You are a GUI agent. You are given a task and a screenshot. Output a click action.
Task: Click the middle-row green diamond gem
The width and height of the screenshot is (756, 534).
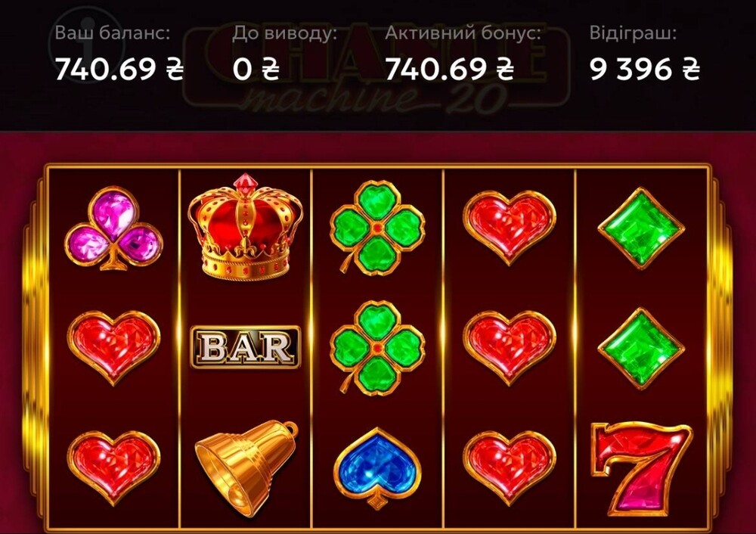[x=641, y=348]
